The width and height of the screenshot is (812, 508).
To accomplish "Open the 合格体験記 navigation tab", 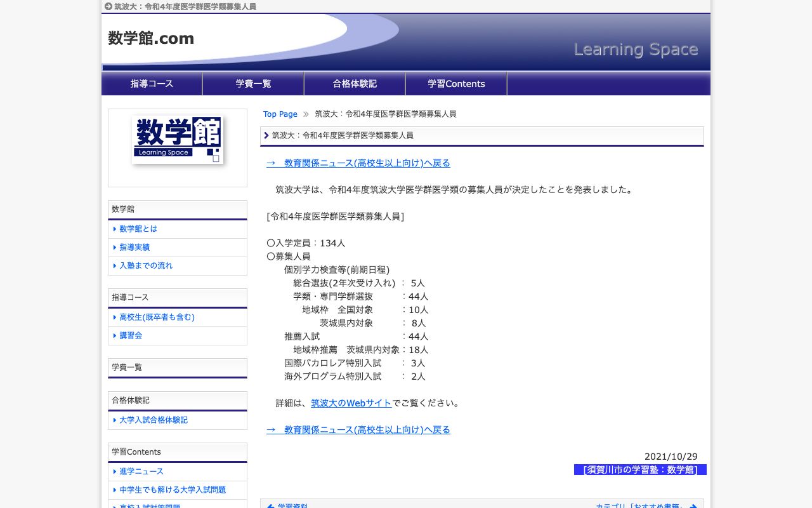I will pos(354,83).
